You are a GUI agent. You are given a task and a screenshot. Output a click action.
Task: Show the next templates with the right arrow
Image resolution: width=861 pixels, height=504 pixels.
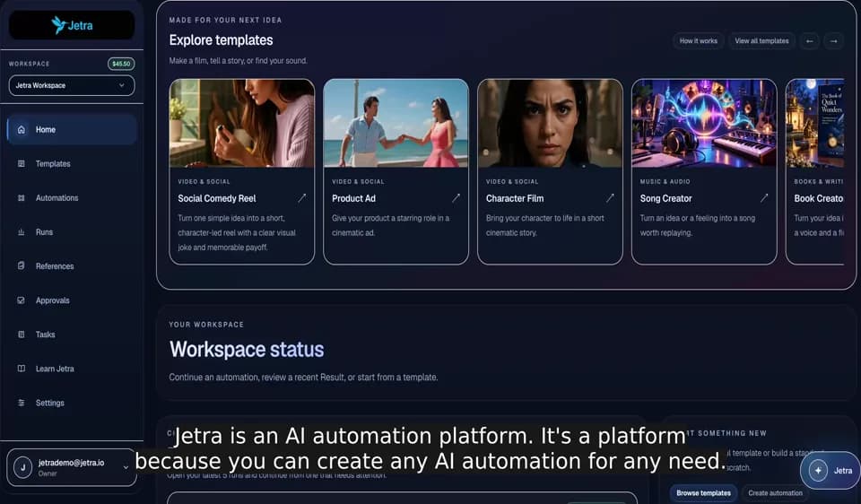(833, 40)
